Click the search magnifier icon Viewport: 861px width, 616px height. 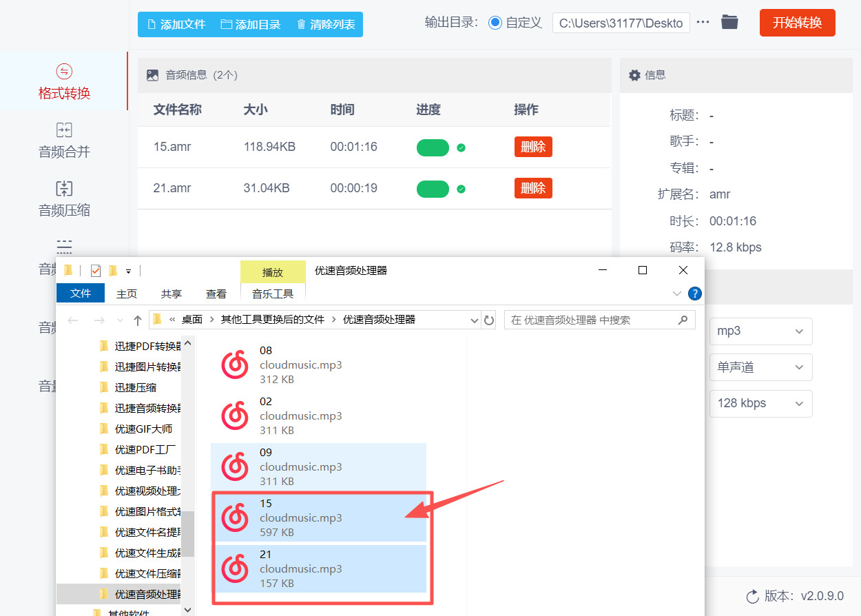click(x=683, y=320)
